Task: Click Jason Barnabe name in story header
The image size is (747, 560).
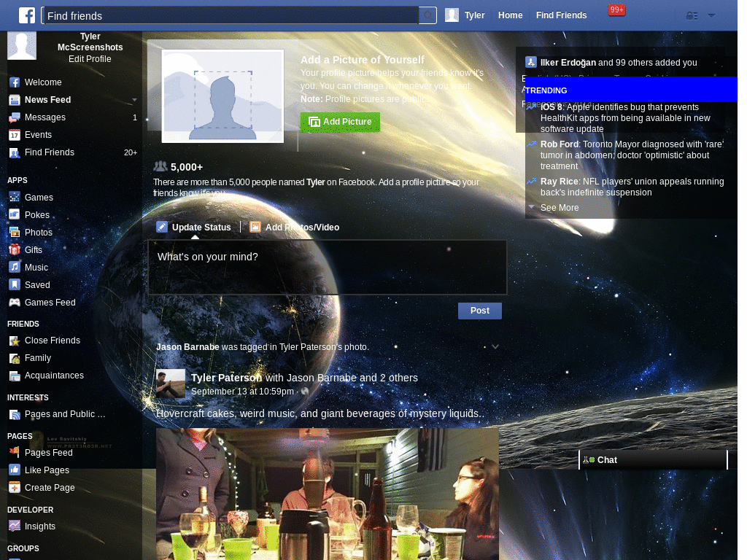Action: tap(187, 347)
